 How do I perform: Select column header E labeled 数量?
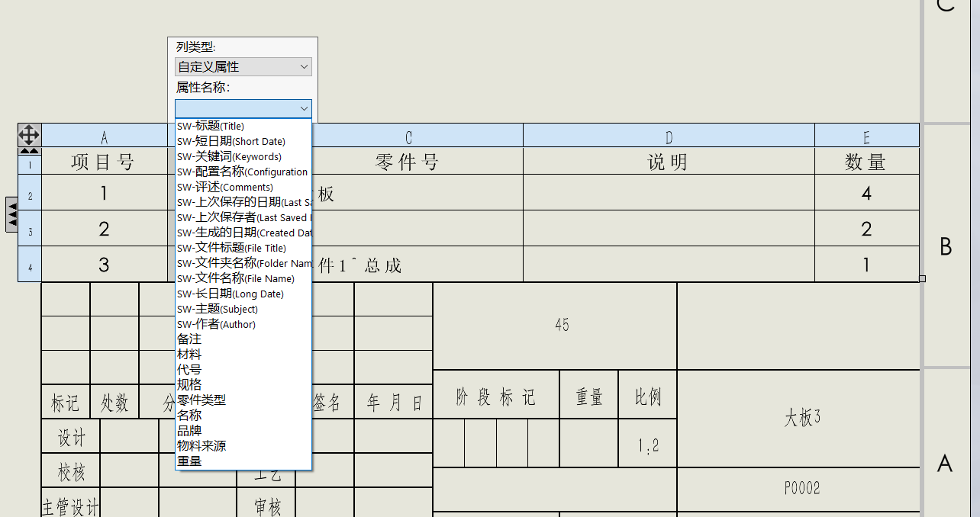[x=867, y=135]
